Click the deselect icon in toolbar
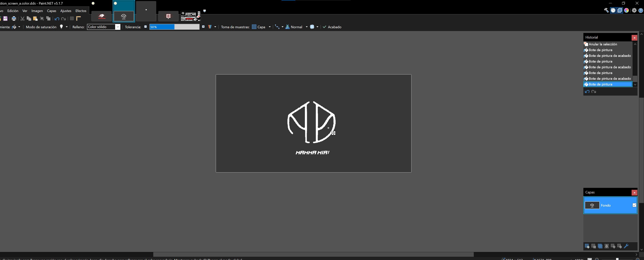Viewport: 644px width, 260px height. coord(48,19)
